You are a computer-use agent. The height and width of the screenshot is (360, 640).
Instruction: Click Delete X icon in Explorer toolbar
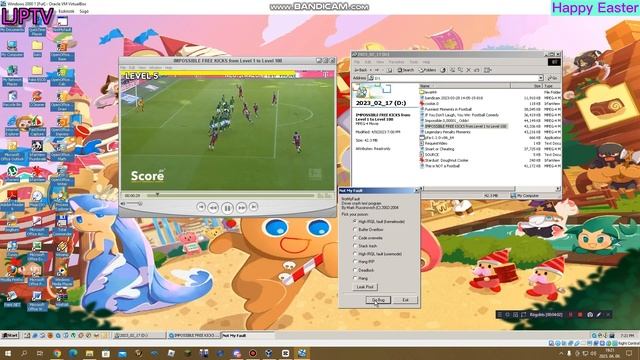point(469,70)
